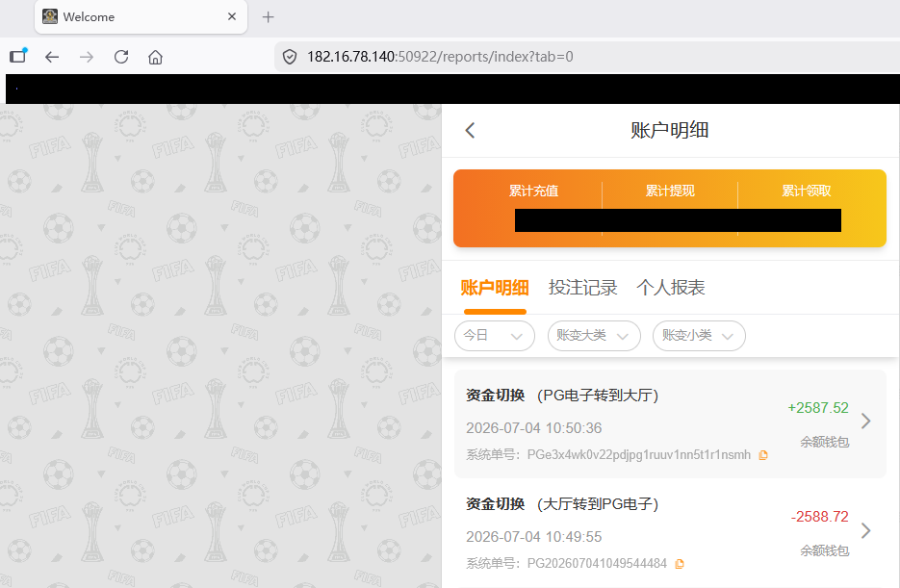Expand the 大厅转到PG电子 record details

coord(866,530)
